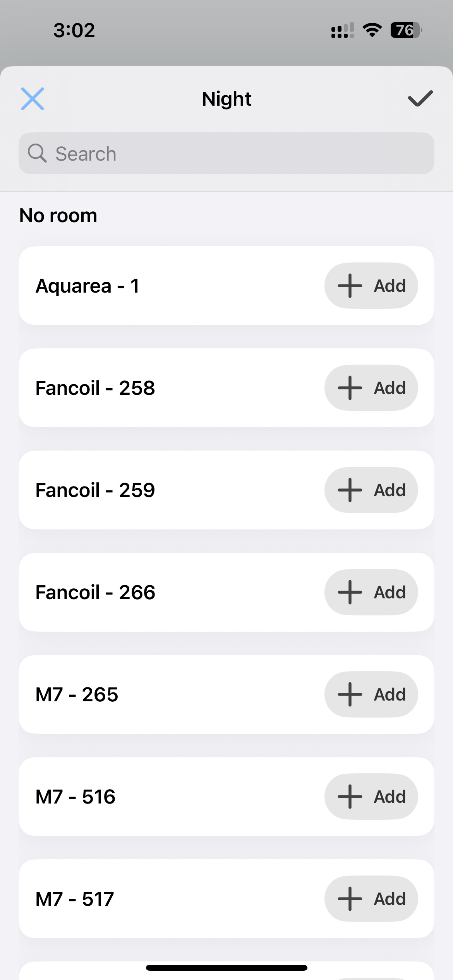
Task: Close the Night scene editor with X
Action: coord(33,99)
